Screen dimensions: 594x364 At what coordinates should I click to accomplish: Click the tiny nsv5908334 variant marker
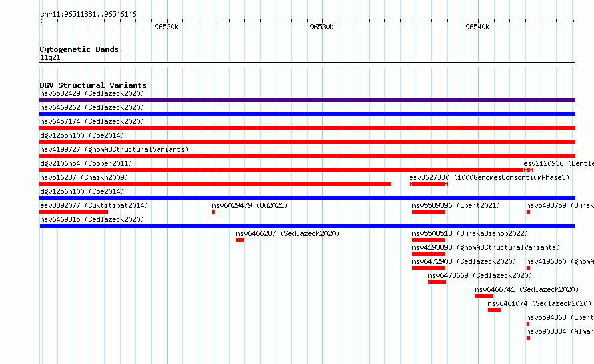528,338
